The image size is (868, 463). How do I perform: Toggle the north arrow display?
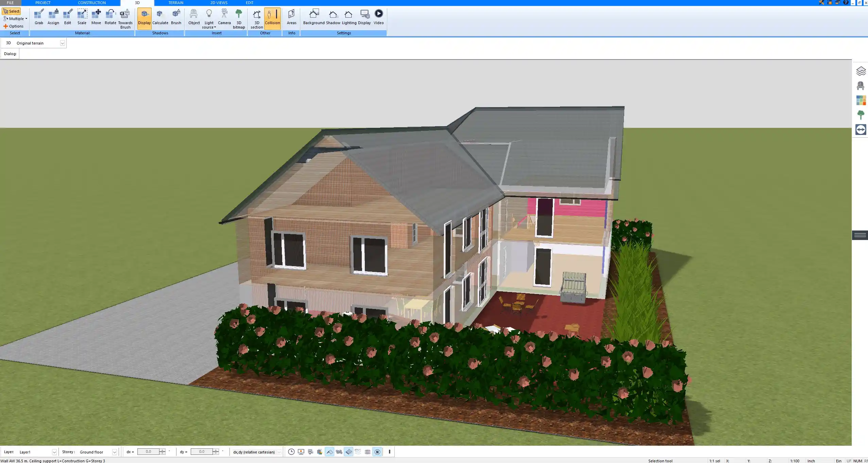tap(377, 452)
